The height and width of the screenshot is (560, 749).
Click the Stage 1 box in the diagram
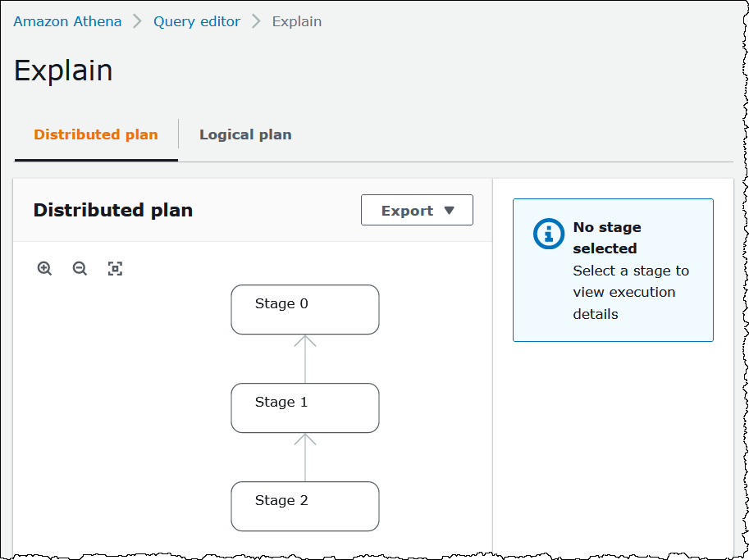[x=304, y=407]
